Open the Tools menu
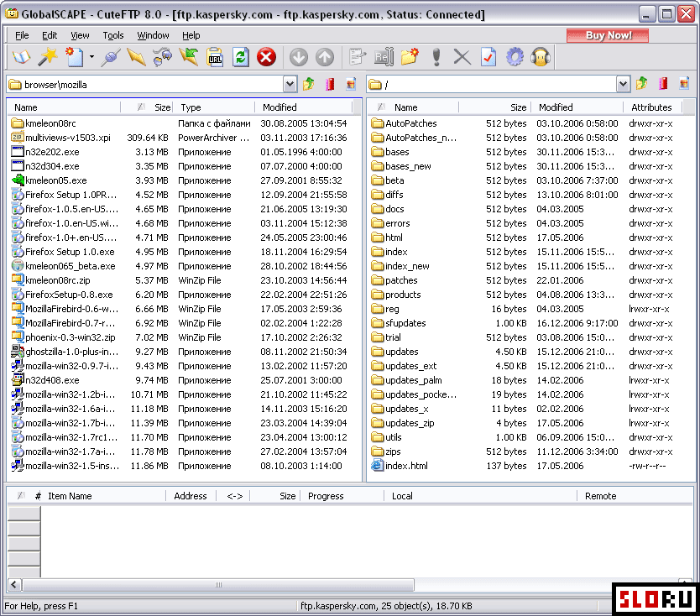The image size is (700, 616). [x=113, y=35]
